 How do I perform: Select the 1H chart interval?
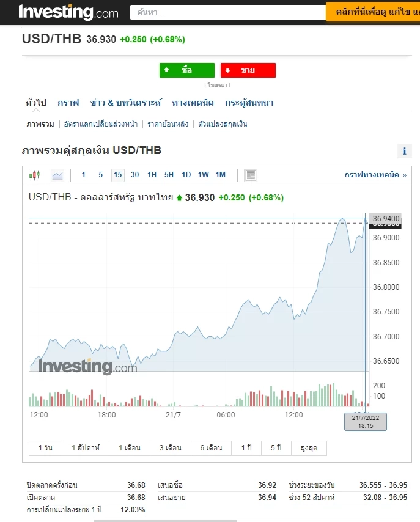point(152,175)
